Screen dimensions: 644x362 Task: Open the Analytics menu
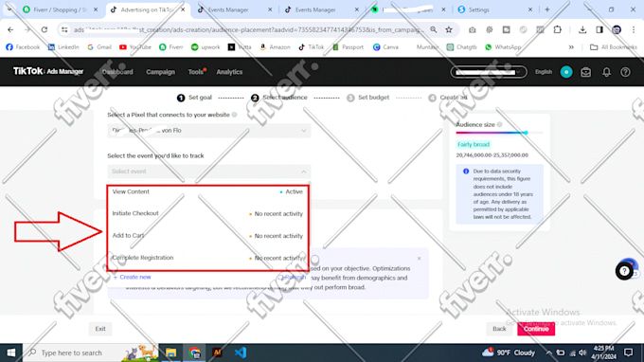(x=229, y=72)
